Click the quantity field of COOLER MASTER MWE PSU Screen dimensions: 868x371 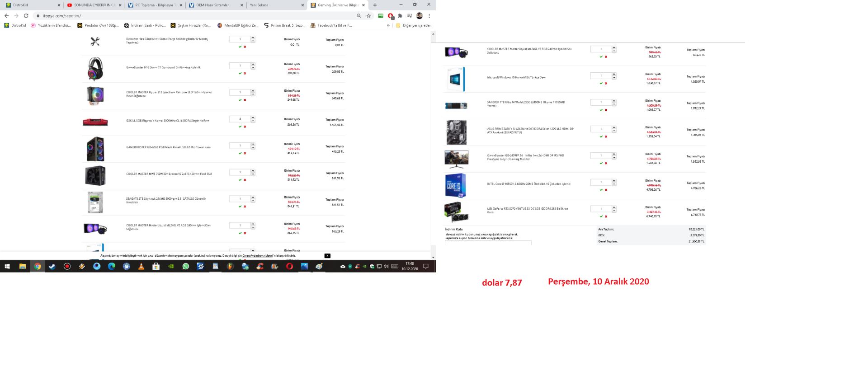[240, 172]
